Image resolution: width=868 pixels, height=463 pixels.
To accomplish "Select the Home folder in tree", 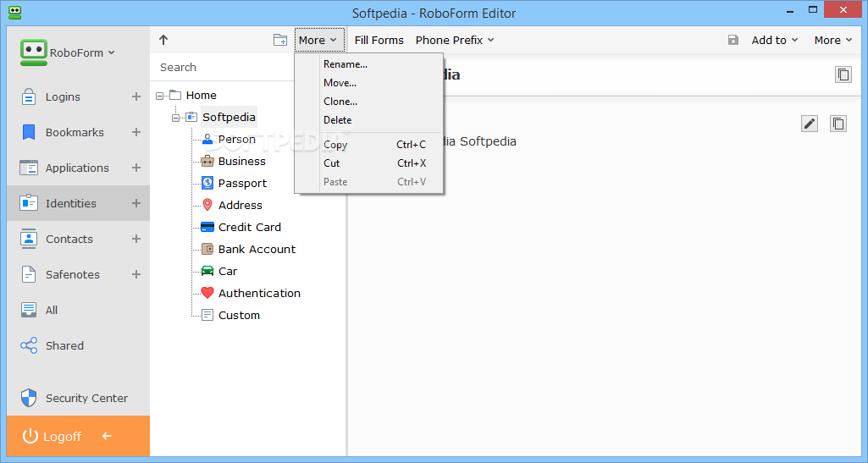I will pyautogui.click(x=201, y=95).
